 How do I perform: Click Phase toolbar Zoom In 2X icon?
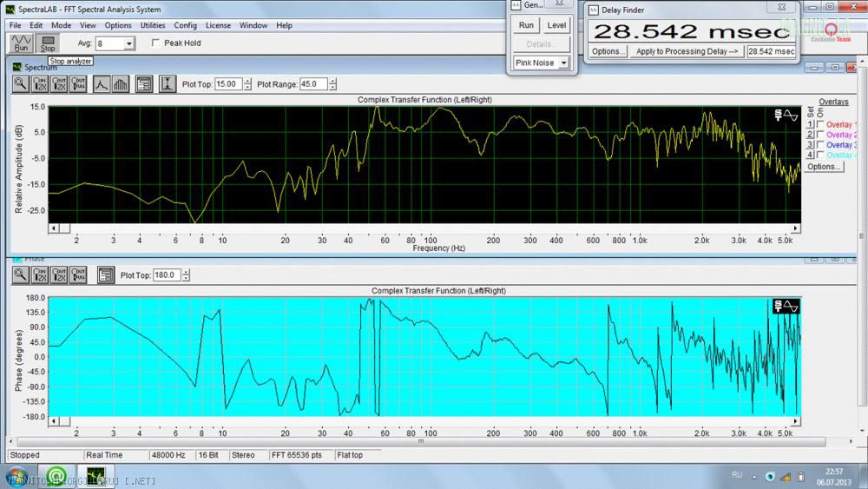(40, 274)
